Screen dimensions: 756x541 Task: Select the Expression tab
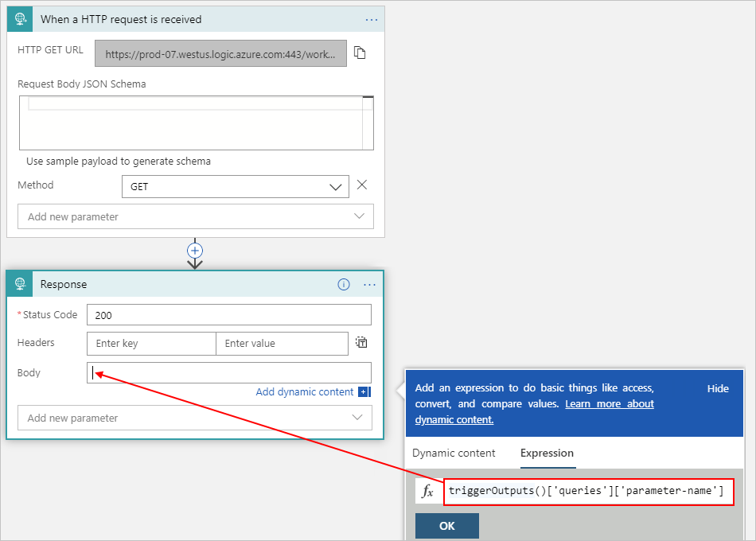(547, 453)
